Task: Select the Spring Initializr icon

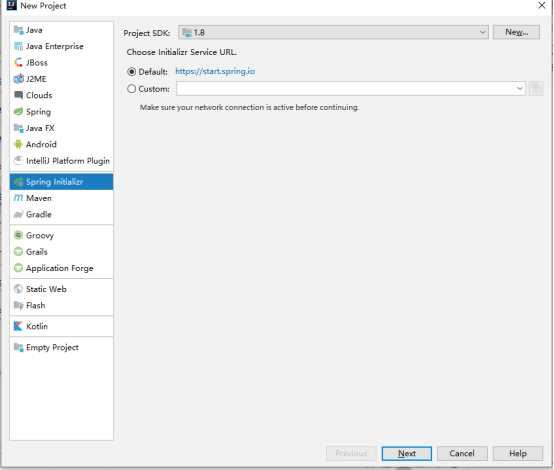Action: tap(18, 182)
